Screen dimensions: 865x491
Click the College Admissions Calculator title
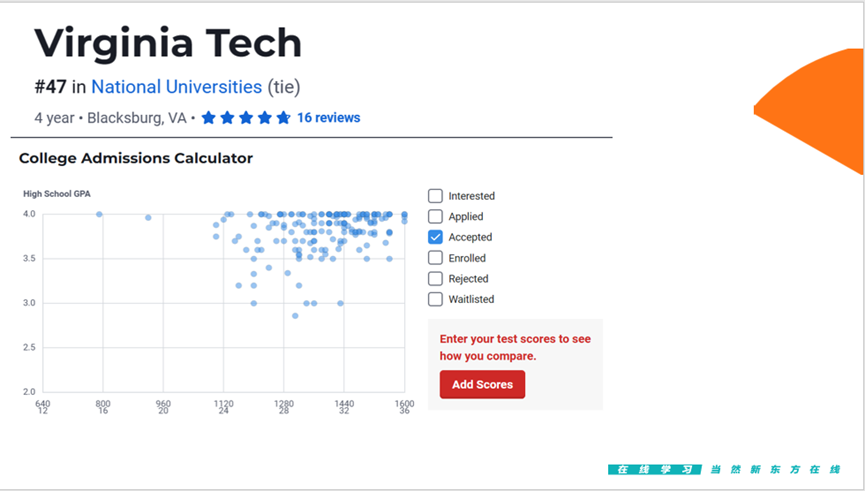click(x=136, y=158)
